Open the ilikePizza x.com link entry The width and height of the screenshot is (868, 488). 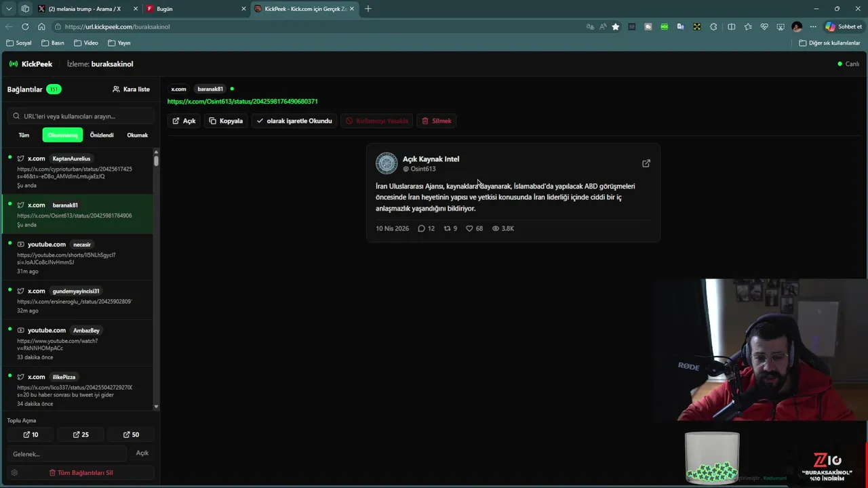pyautogui.click(x=77, y=388)
